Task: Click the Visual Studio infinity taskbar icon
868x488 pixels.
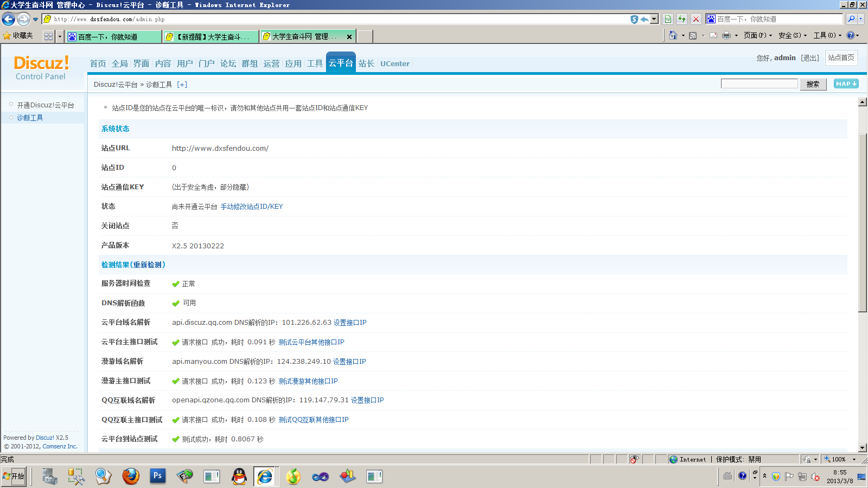Action: 320,476
